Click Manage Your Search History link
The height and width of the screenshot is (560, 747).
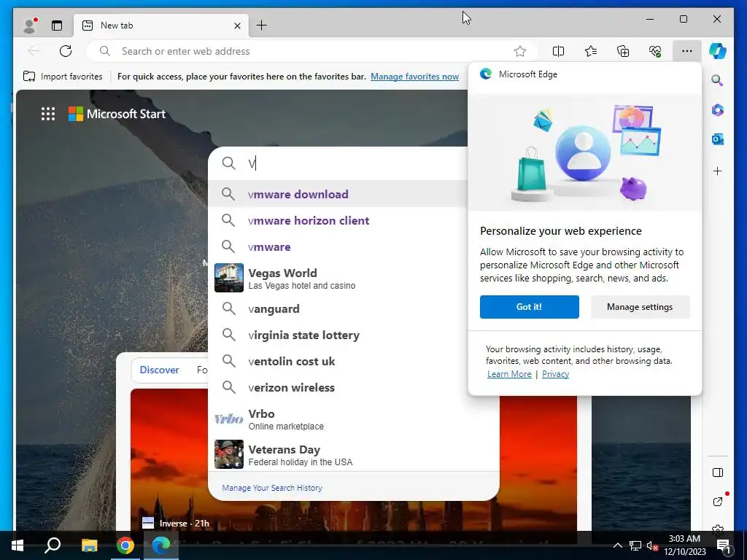[272, 488]
